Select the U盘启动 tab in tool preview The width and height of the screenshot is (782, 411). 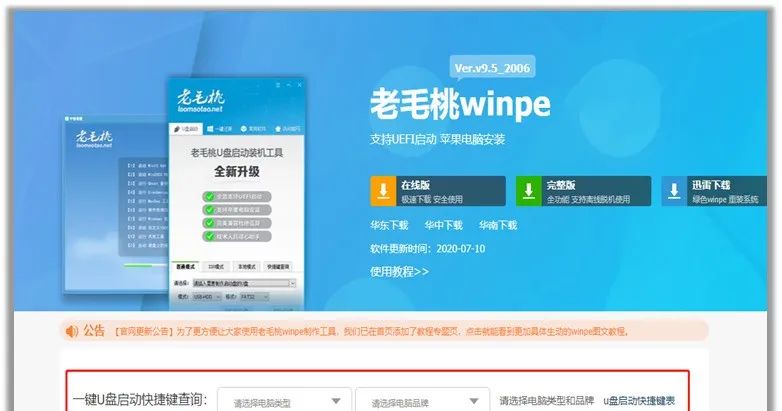185,129
